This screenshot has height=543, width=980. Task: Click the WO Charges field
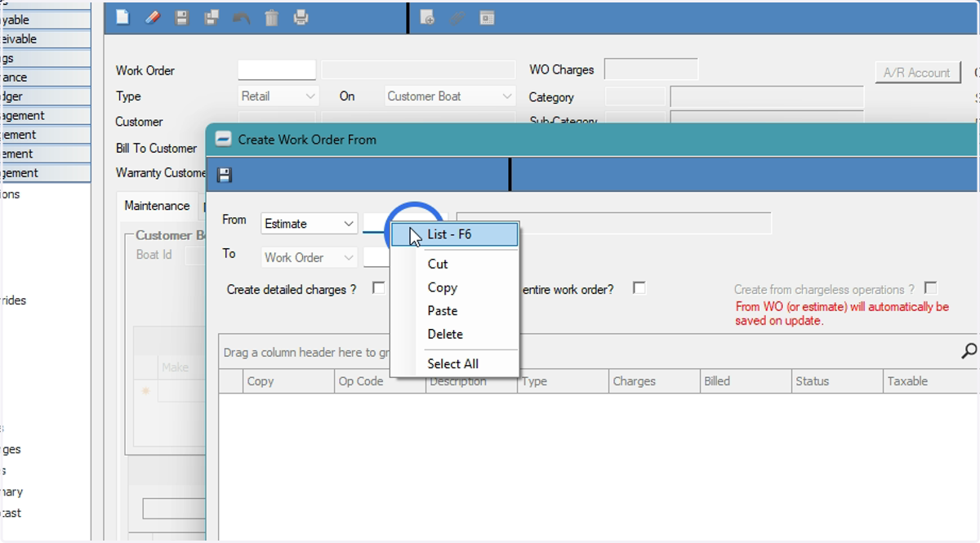pyautogui.click(x=651, y=69)
